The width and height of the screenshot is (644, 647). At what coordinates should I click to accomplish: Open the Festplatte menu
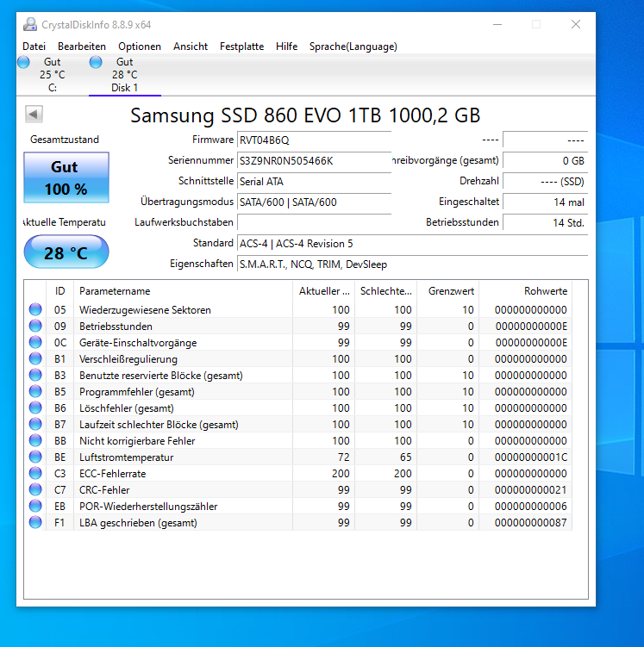pyautogui.click(x=241, y=47)
